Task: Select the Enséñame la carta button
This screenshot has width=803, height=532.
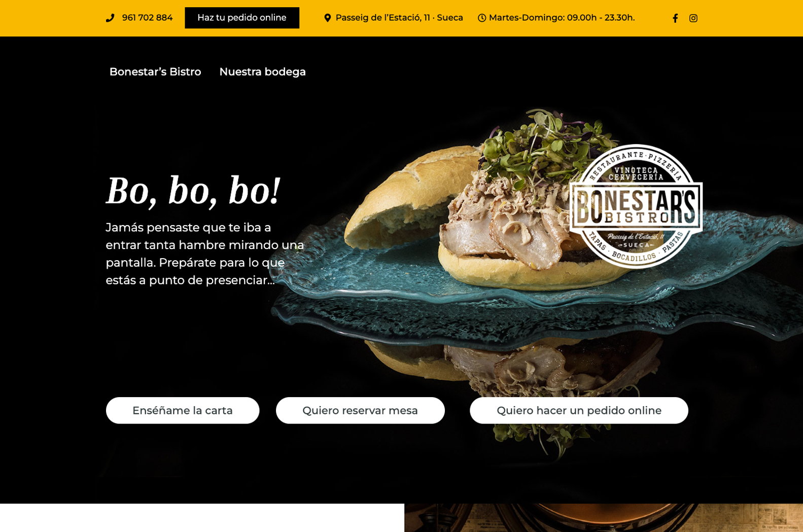Action: (x=183, y=410)
